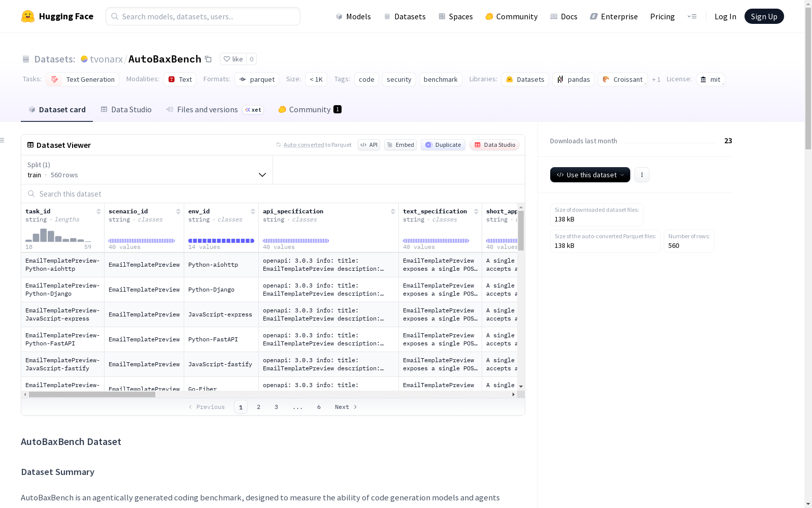
Task: Switch to Files and versions tab
Action: [x=215, y=110]
